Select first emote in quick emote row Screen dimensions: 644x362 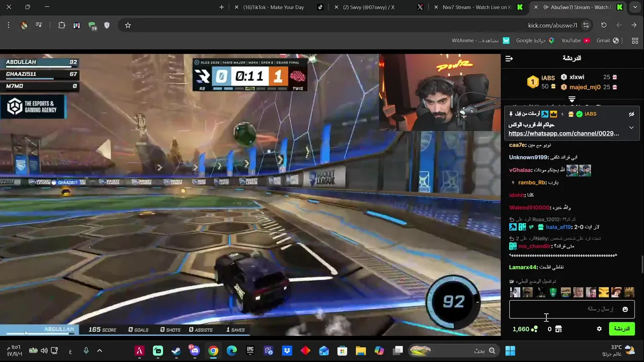click(x=515, y=292)
